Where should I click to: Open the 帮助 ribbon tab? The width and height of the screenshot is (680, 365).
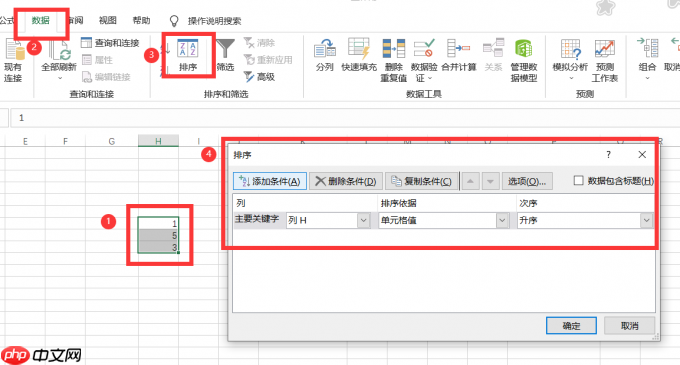[141, 20]
